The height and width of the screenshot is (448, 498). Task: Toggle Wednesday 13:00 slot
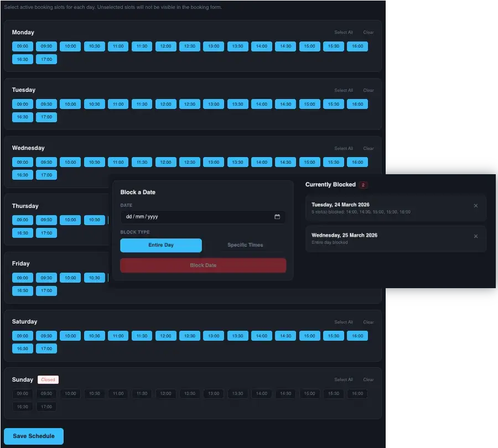click(x=214, y=162)
